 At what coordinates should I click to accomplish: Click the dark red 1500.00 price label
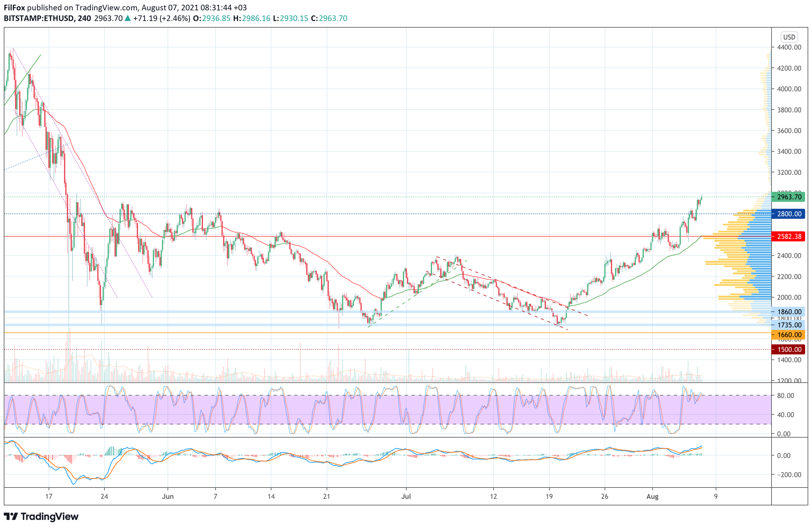[x=789, y=349]
